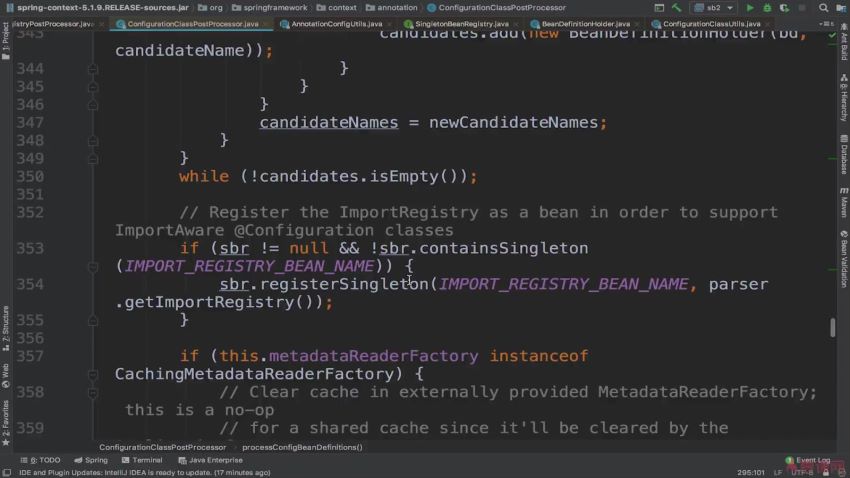
Task: Toggle the Project tool window sidebar
Action: coord(5,38)
